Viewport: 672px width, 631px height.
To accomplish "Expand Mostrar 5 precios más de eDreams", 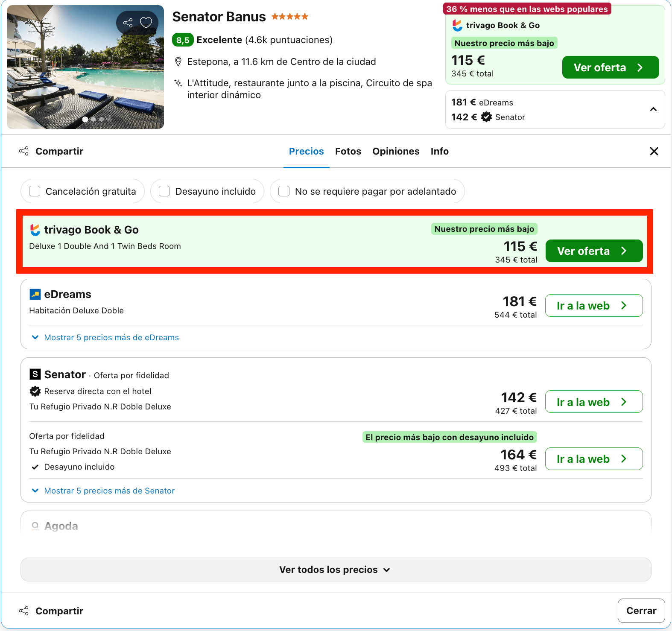I will click(105, 337).
